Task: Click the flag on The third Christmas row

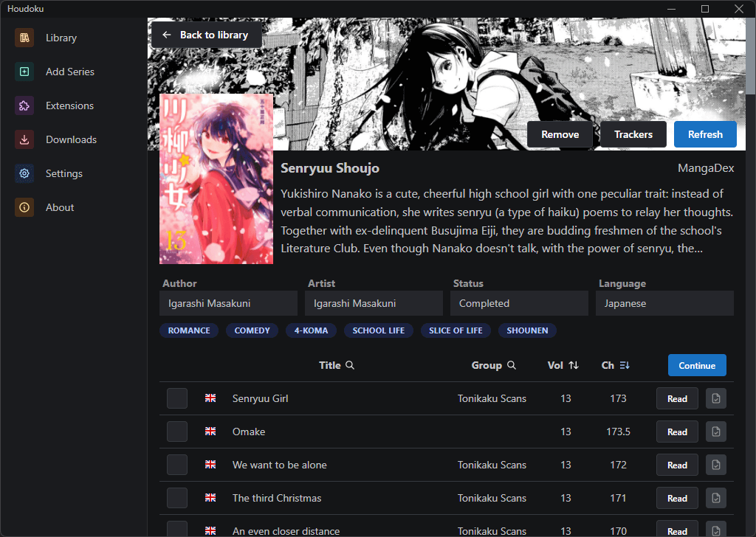Action: click(210, 498)
